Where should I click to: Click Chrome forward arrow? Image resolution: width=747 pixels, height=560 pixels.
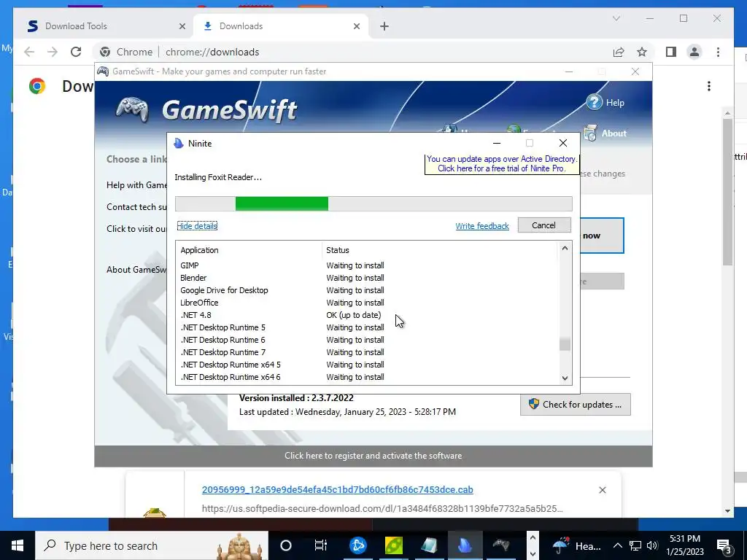tap(53, 52)
